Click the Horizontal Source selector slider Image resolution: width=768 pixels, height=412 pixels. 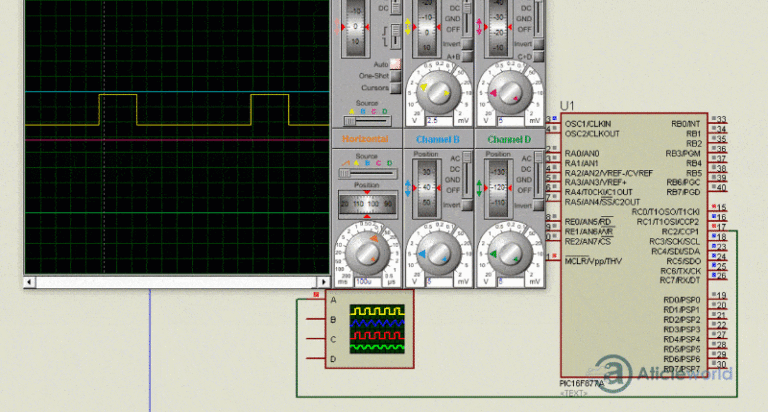pos(367,173)
